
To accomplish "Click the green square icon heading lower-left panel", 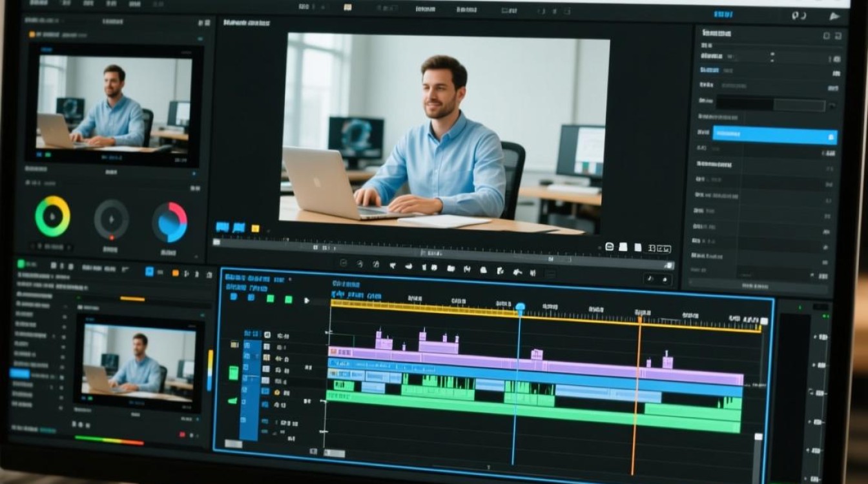I will click(x=21, y=263).
